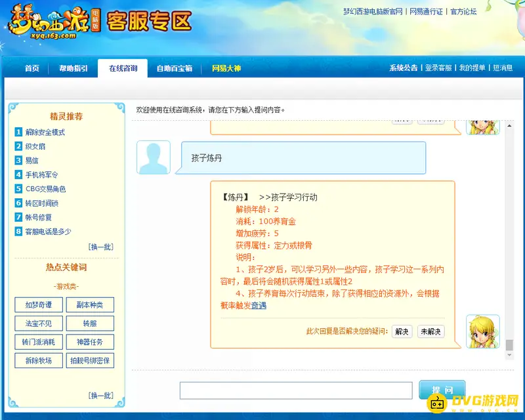Click the user avatar beside 孩子炼丹 message

[x=154, y=157]
